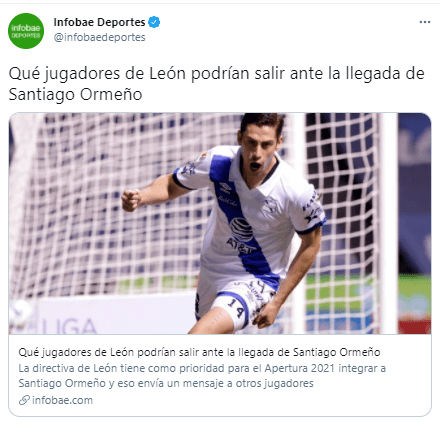Click the blue verified badge
This screenshot has width=440, height=425.
pos(154,22)
